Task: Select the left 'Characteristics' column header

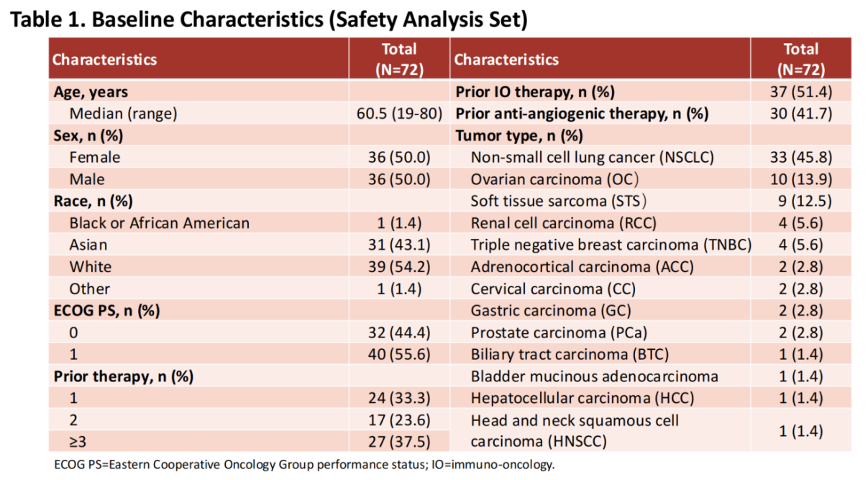Action: coord(105,59)
